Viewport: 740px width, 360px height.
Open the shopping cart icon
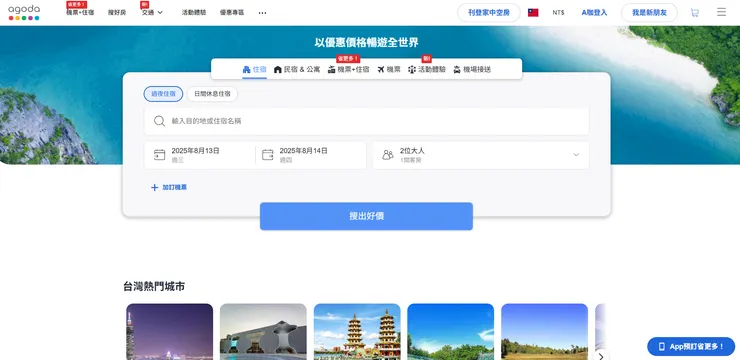click(695, 13)
